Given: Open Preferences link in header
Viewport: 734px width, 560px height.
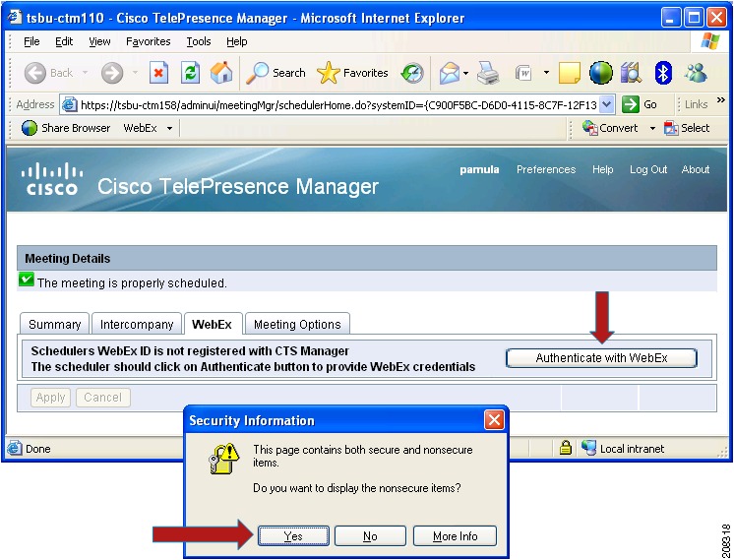Looking at the screenshot, I should click(x=546, y=169).
